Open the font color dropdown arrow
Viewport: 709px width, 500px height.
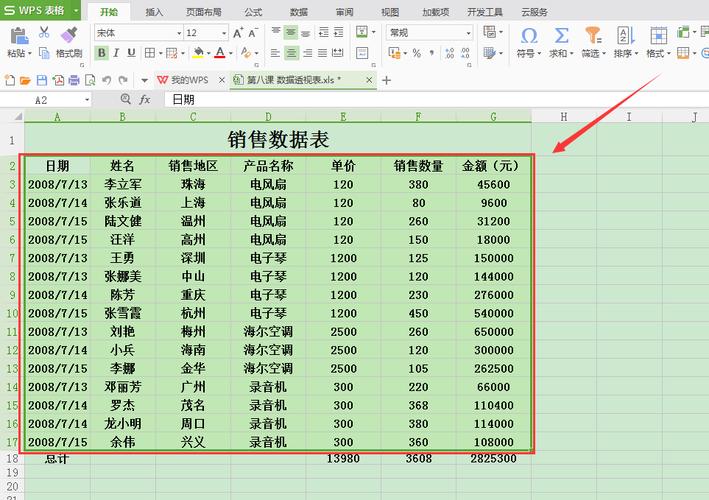coord(231,53)
